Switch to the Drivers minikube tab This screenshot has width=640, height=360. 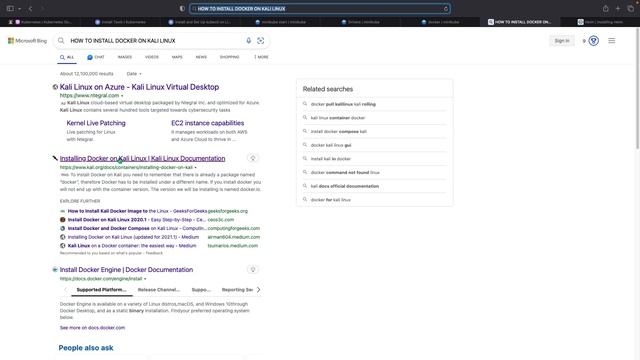(x=361, y=22)
